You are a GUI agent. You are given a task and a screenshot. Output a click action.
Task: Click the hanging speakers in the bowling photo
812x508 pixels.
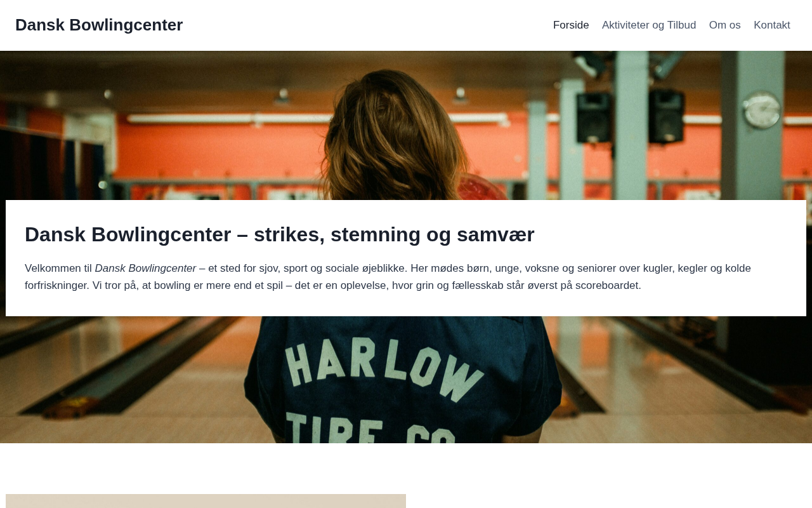630,114
